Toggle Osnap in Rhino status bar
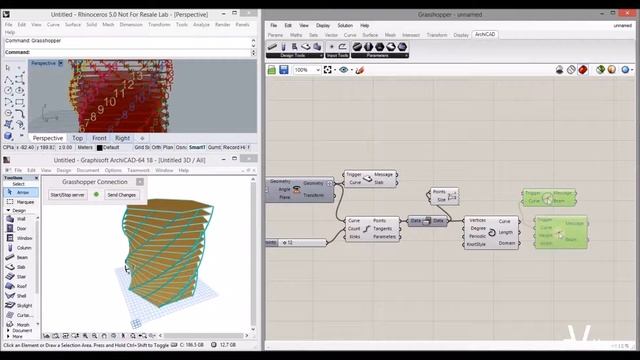The height and width of the screenshot is (360, 640). tap(181, 147)
